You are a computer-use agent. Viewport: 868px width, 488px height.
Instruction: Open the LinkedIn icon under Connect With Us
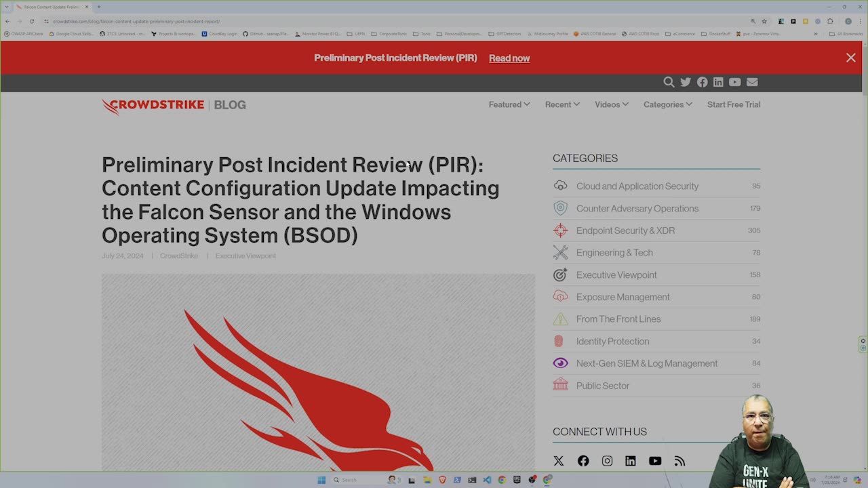(x=631, y=461)
